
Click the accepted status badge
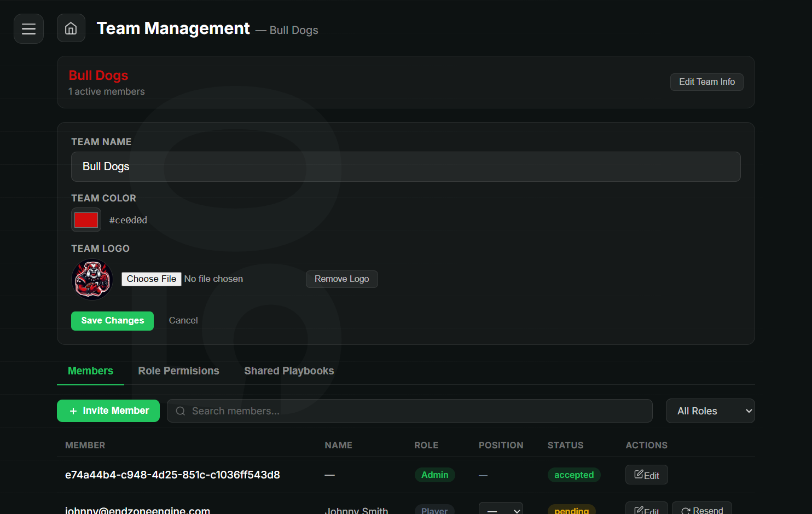click(574, 475)
